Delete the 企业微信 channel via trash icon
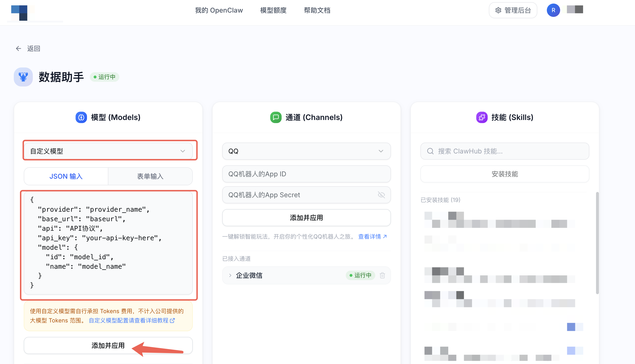Viewport: 635px width, 364px height. (382, 275)
